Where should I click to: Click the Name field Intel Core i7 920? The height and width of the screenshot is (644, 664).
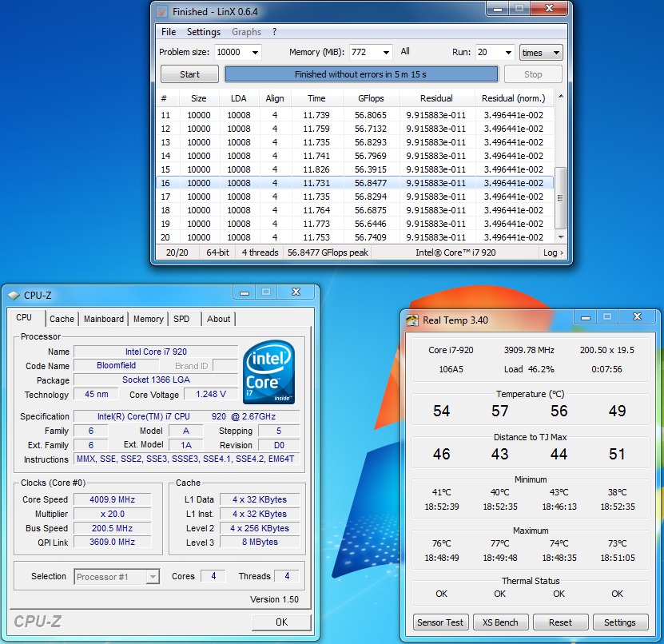[x=157, y=352]
